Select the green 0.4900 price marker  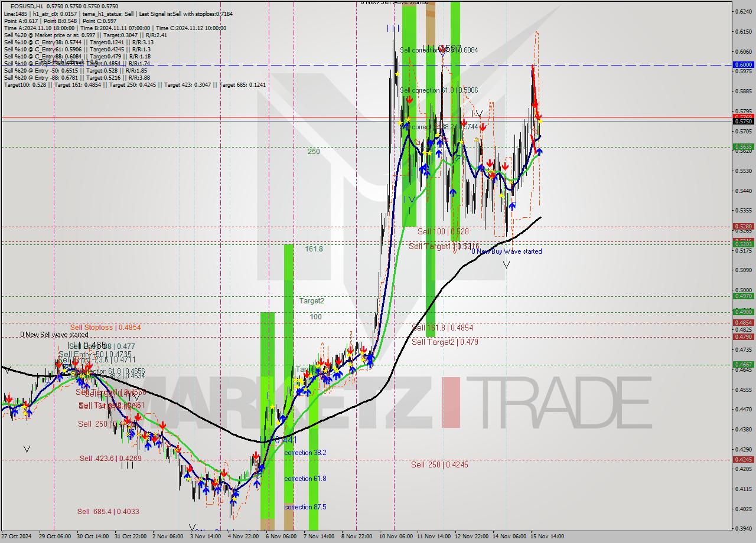pos(743,312)
